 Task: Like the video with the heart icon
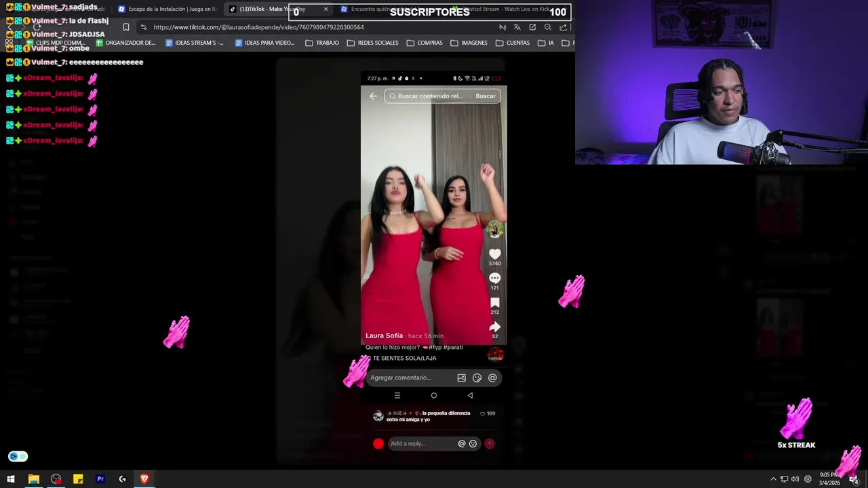(x=495, y=253)
